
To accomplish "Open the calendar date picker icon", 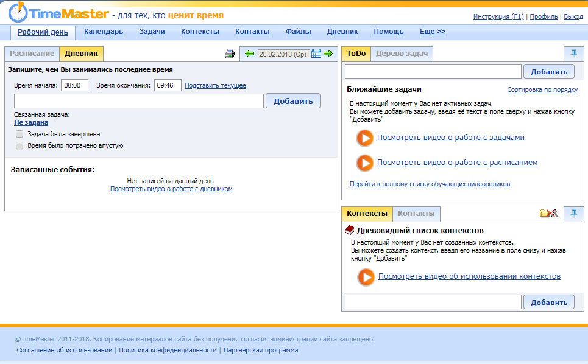I will [316, 54].
